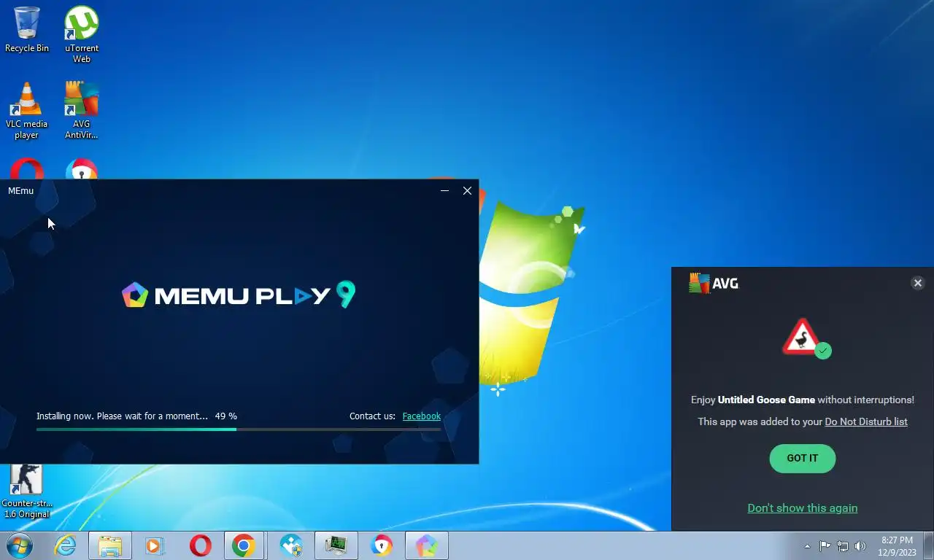The height and width of the screenshot is (560, 934).
Task: Launch Internet Explorer from taskbar
Action: (x=66, y=545)
